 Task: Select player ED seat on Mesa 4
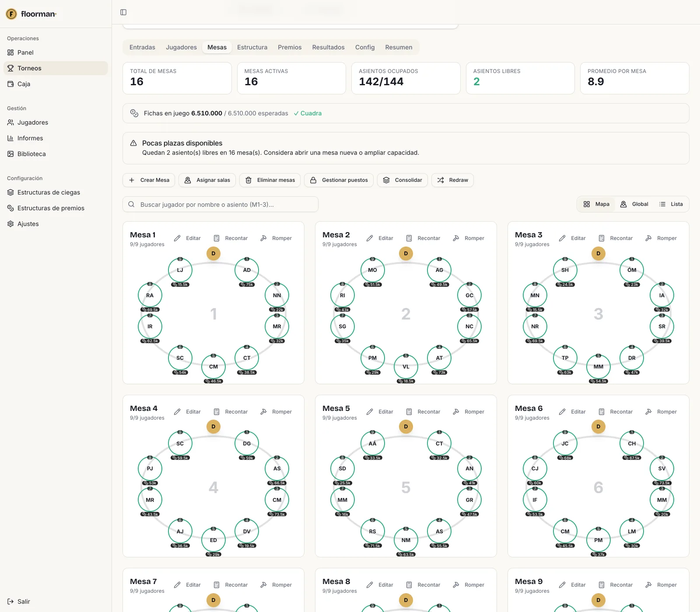213,540
